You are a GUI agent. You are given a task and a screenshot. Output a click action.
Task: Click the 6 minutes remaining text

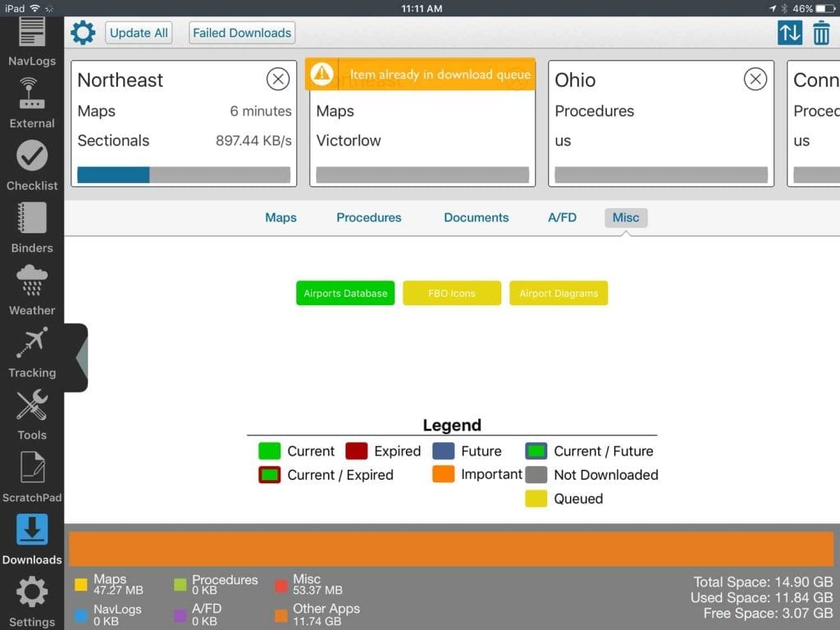tap(261, 111)
